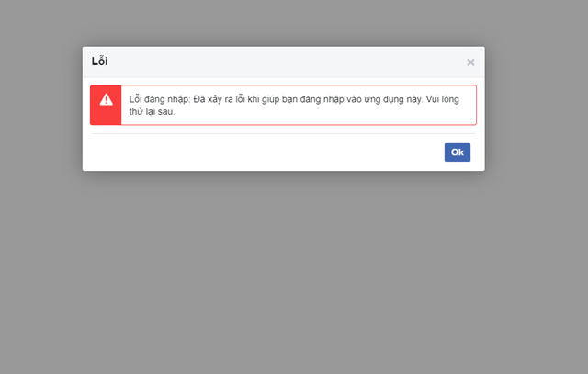This screenshot has height=374, width=588.
Task: Click the gray backdrop above the dialog
Action: pos(294,23)
